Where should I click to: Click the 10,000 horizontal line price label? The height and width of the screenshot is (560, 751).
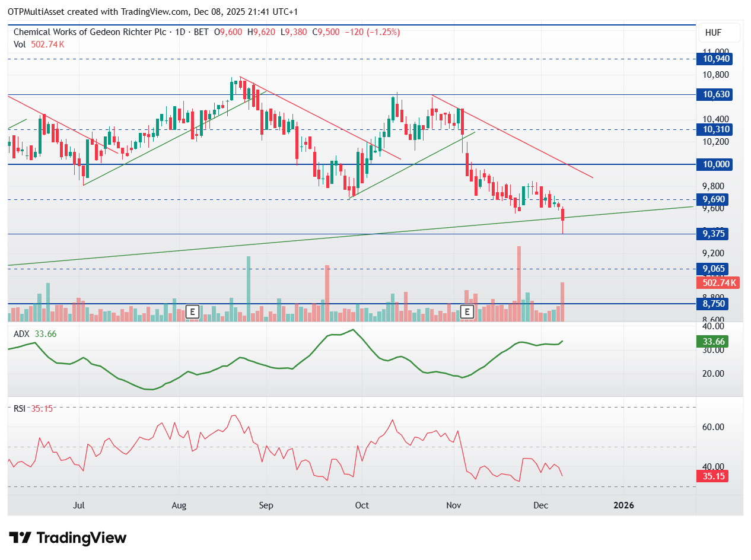716,164
